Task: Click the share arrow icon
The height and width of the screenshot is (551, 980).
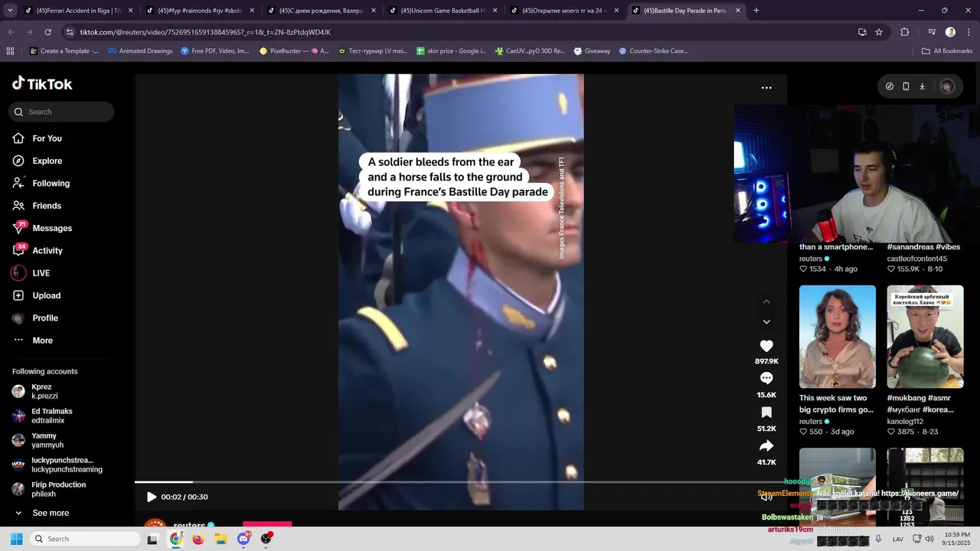Action: [766, 446]
